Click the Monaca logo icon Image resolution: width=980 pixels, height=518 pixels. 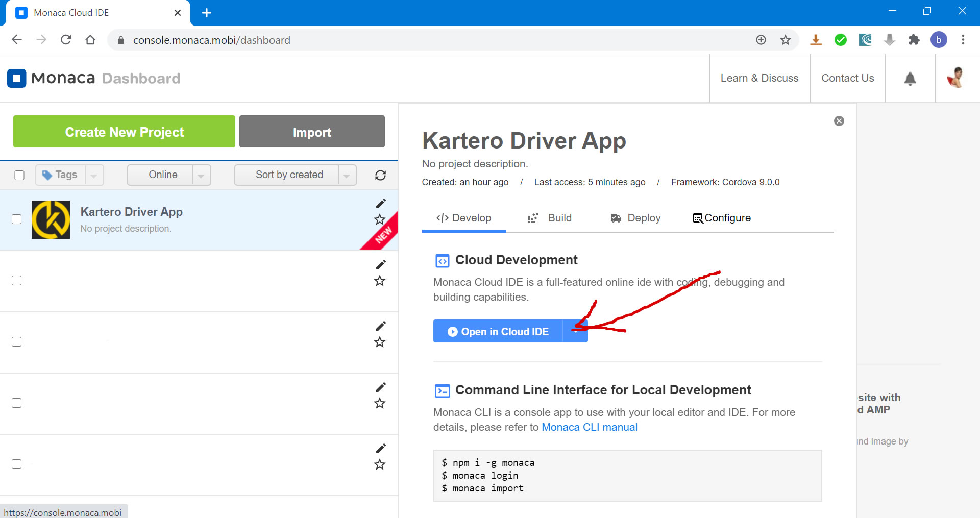[16, 78]
